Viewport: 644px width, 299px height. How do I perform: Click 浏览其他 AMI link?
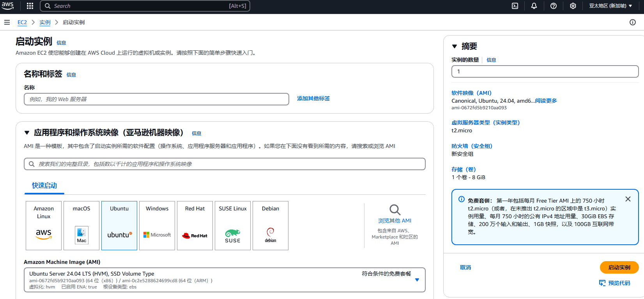[395, 221]
